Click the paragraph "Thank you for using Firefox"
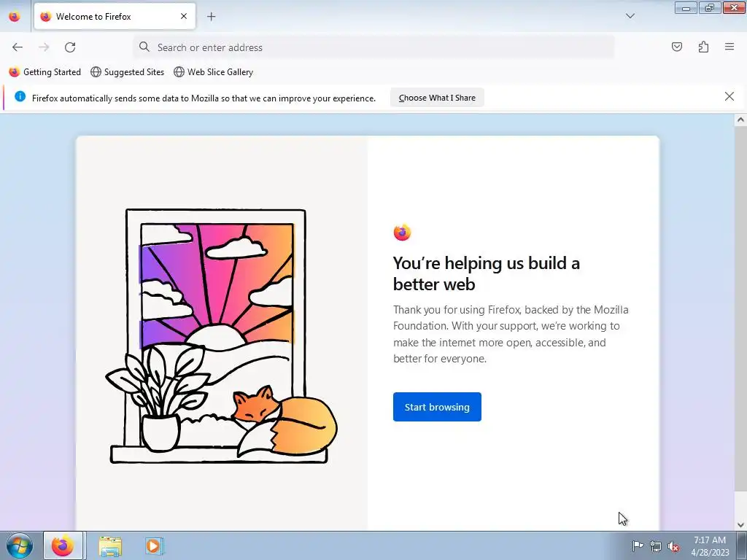The width and height of the screenshot is (747, 560). (x=511, y=334)
